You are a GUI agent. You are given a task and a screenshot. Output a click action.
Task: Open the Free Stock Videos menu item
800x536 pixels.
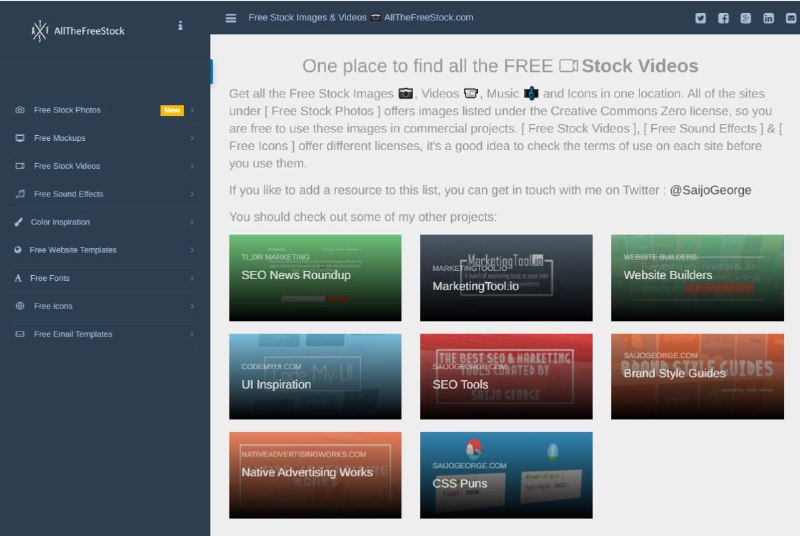click(105, 166)
